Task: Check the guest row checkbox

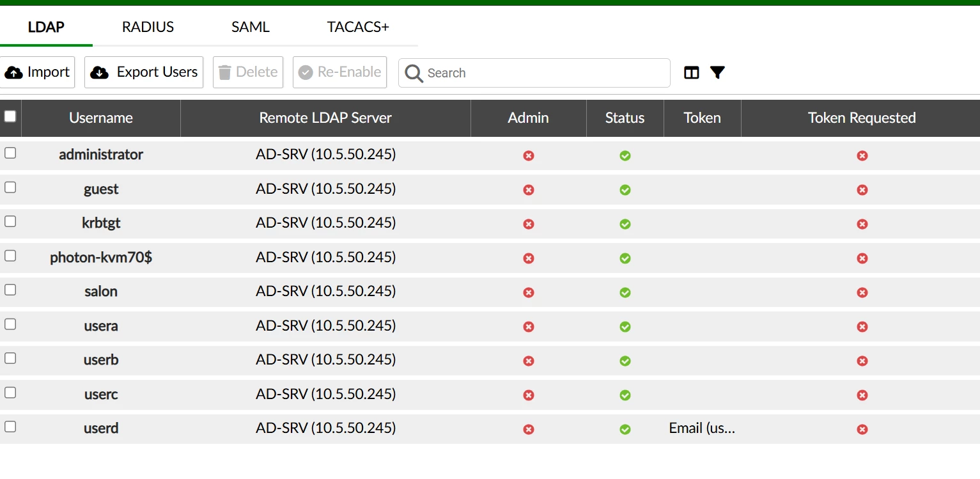Action: [10, 187]
